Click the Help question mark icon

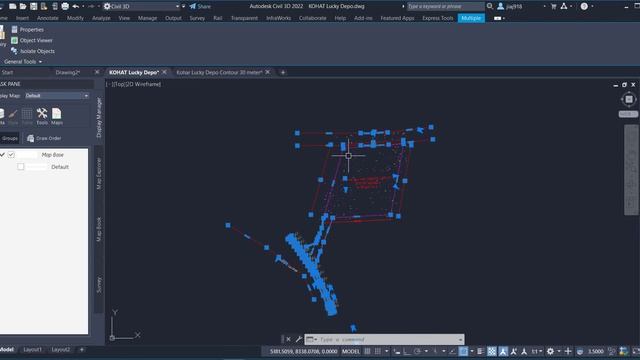point(584,6)
